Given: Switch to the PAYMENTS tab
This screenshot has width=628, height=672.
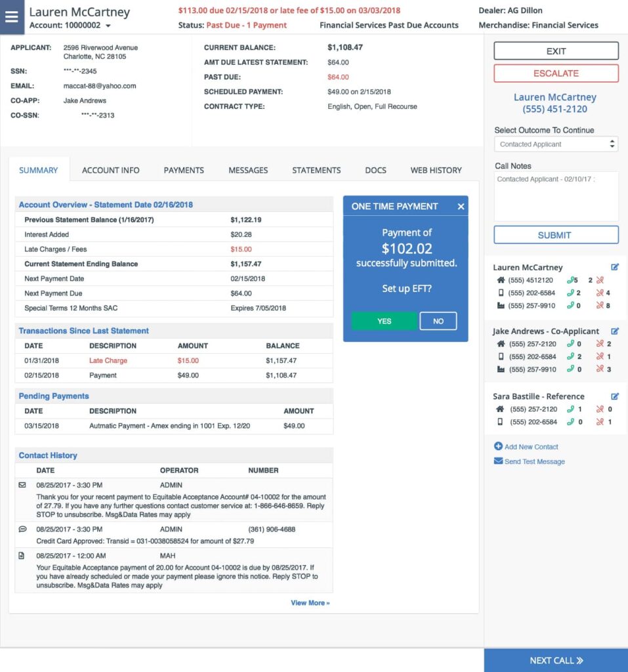Looking at the screenshot, I should [x=184, y=170].
